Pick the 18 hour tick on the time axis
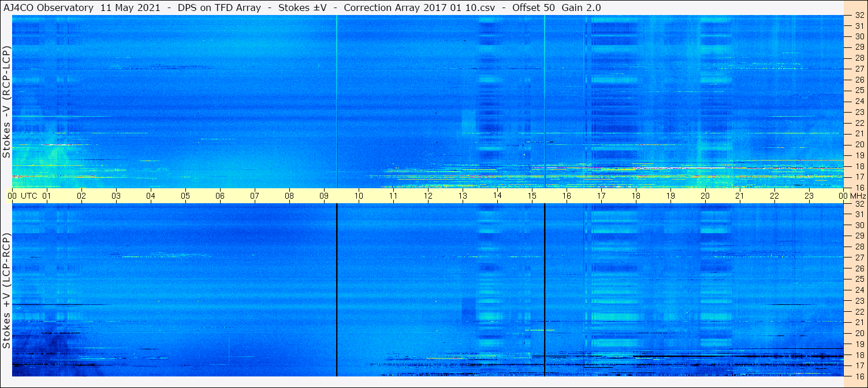This screenshot has width=868, height=388. click(x=636, y=196)
